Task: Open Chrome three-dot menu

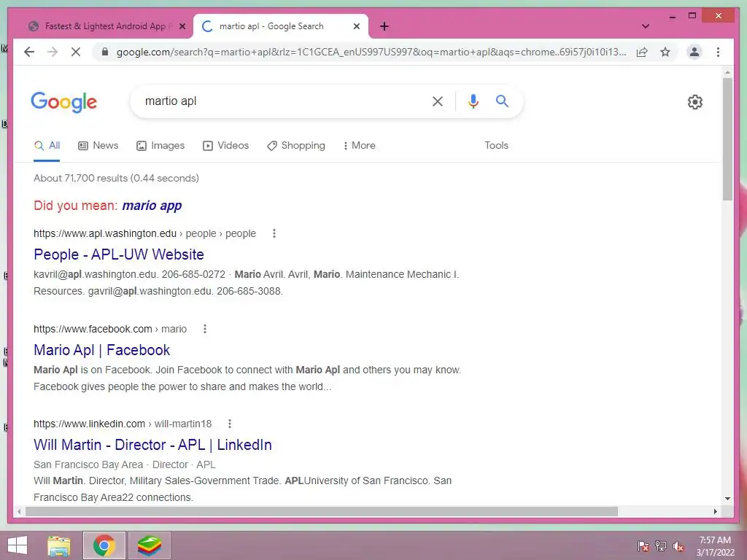Action: (718, 52)
